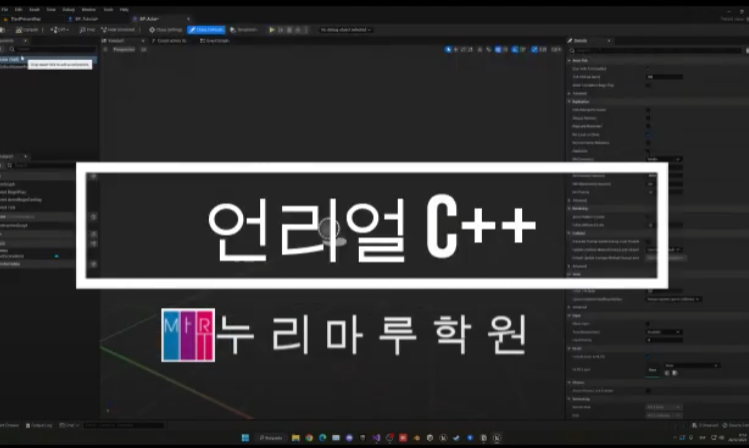This screenshot has width=749, height=448.
Task: Open the Content Drawer at bottom
Action: tap(10, 425)
